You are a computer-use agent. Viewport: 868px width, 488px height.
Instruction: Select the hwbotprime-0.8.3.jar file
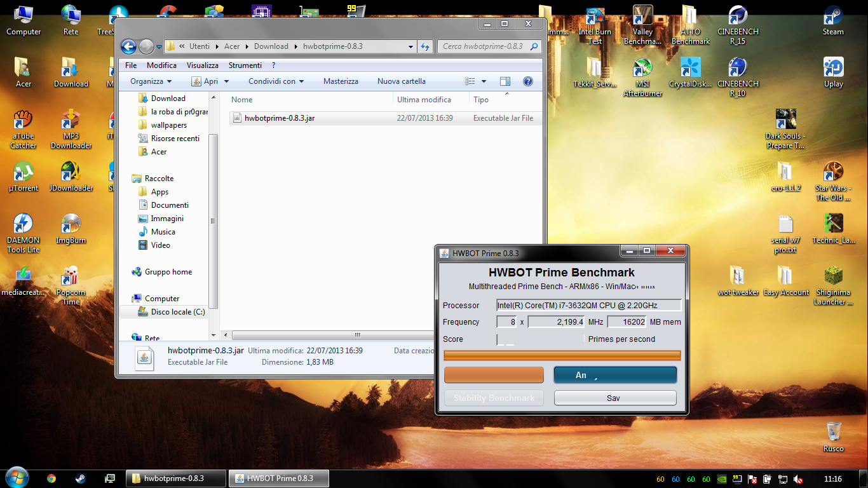pos(386,118)
